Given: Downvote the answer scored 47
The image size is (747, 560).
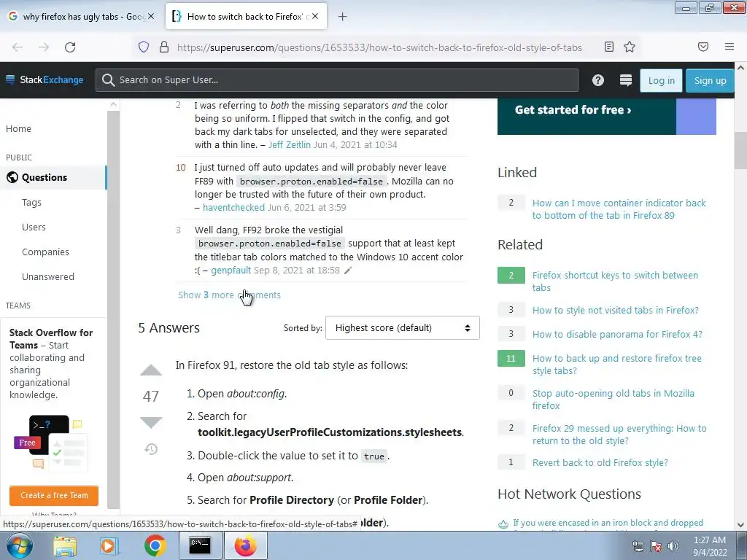Looking at the screenshot, I should point(151,422).
